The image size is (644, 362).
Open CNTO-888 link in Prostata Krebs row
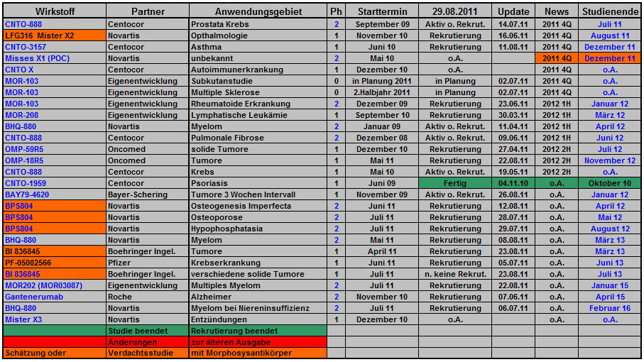click(23, 25)
